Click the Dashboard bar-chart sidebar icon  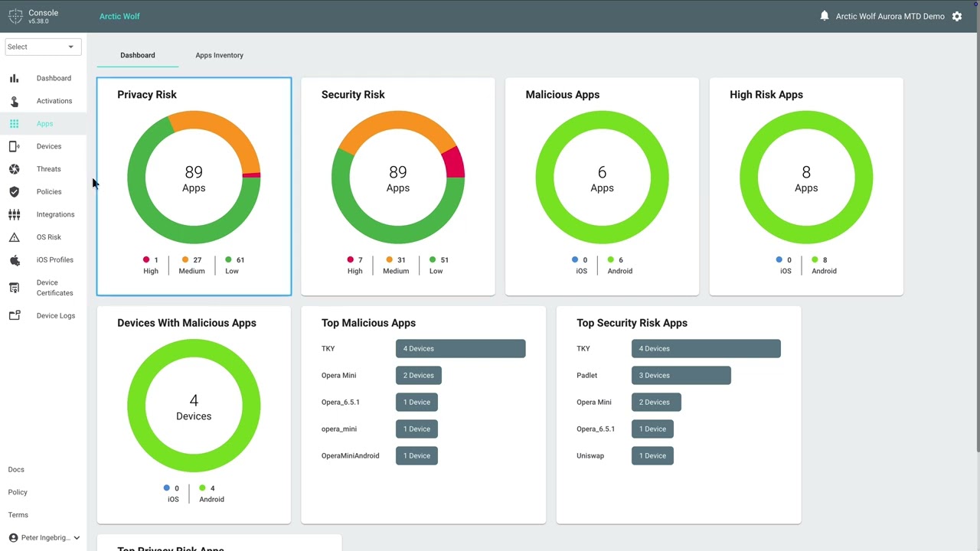click(15, 78)
